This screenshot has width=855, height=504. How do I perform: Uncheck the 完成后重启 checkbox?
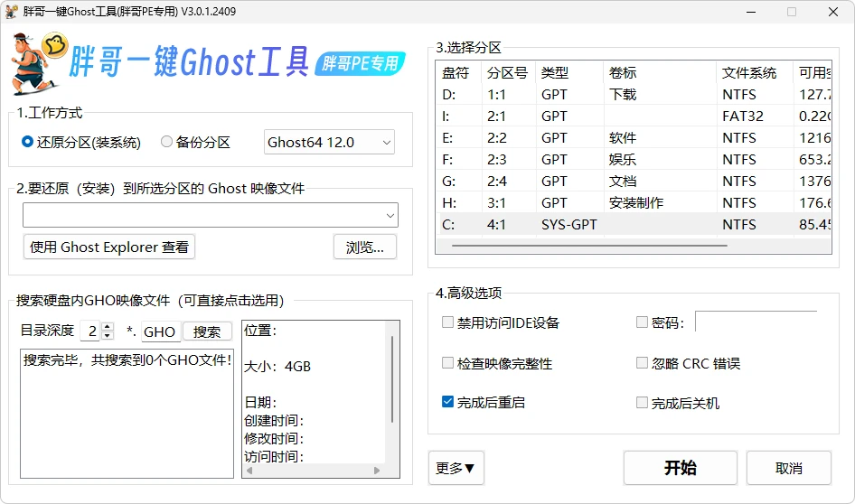448,403
